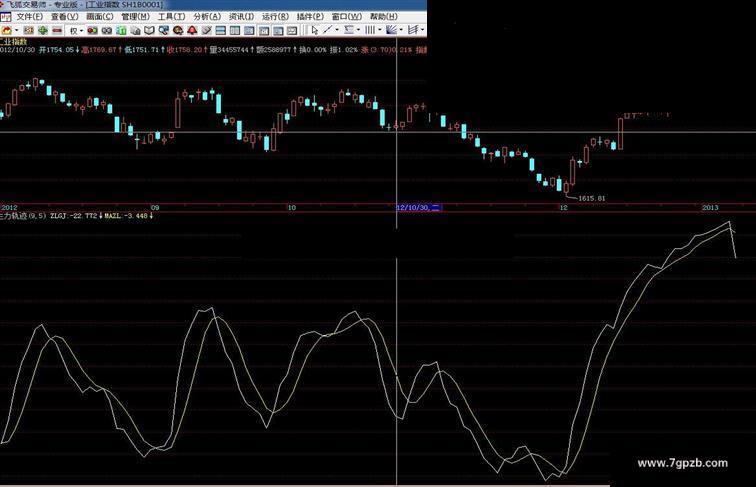Screen dimensions: 756x487
Task: Click the 09 month label on the time axis
Action: (x=155, y=207)
